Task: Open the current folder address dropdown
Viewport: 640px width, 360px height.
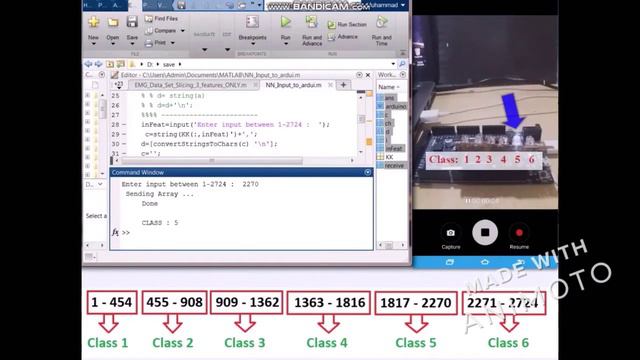Action: [x=393, y=64]
